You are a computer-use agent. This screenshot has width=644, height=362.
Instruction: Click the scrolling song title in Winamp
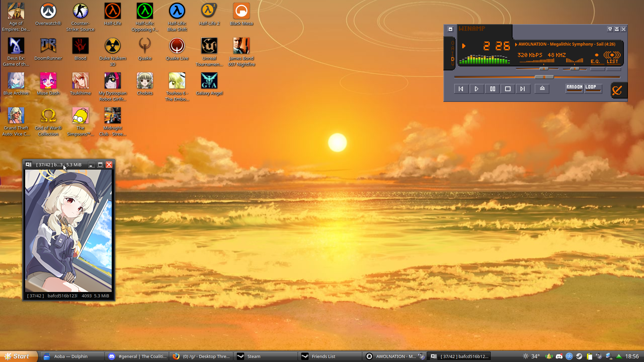567,44
